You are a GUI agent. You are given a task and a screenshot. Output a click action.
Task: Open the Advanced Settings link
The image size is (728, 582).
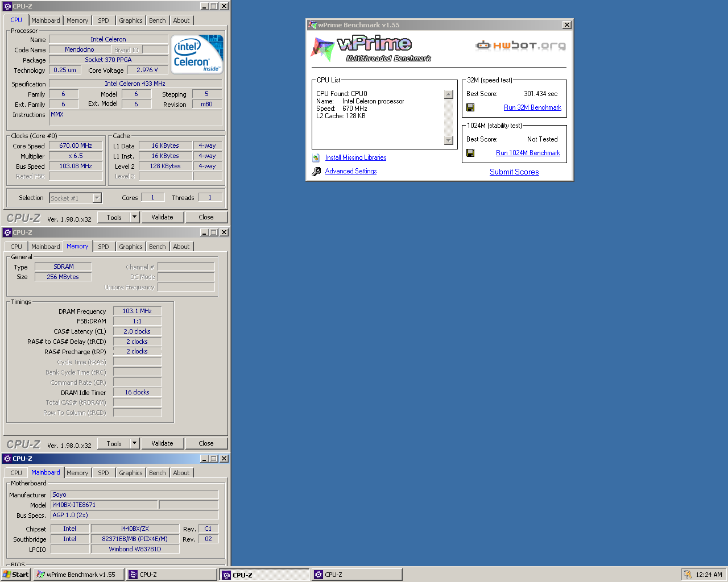[351, 171]
